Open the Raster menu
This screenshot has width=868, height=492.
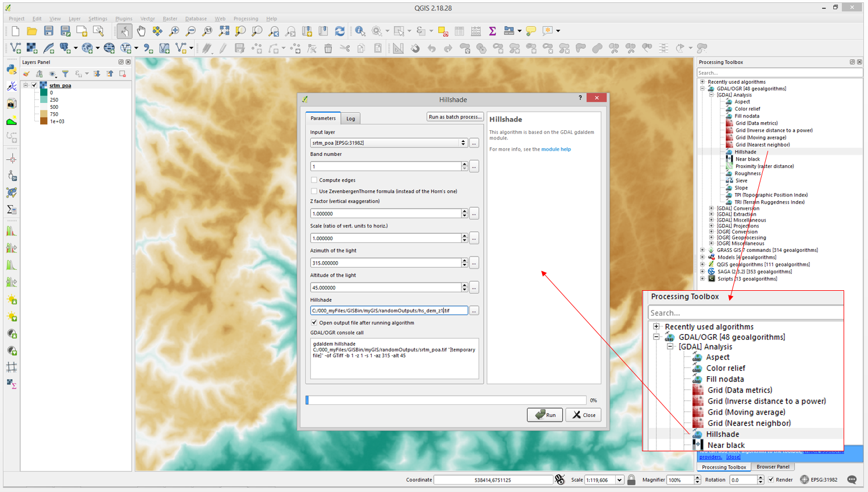[170, 19]
